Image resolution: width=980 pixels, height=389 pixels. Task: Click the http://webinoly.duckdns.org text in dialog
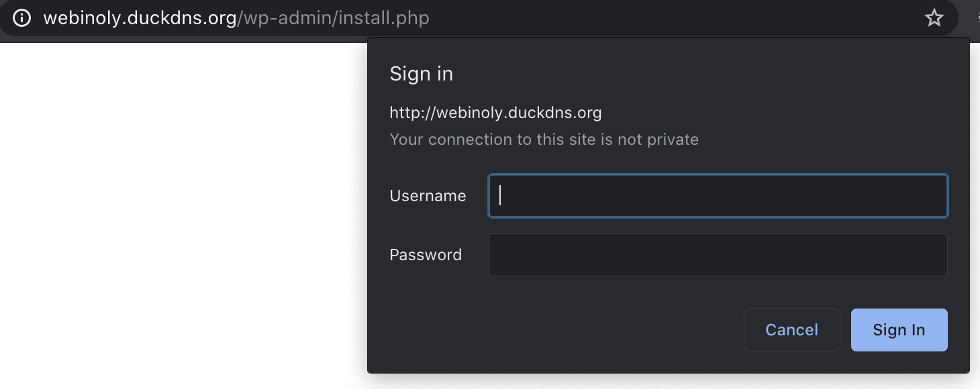click(495, 113)
